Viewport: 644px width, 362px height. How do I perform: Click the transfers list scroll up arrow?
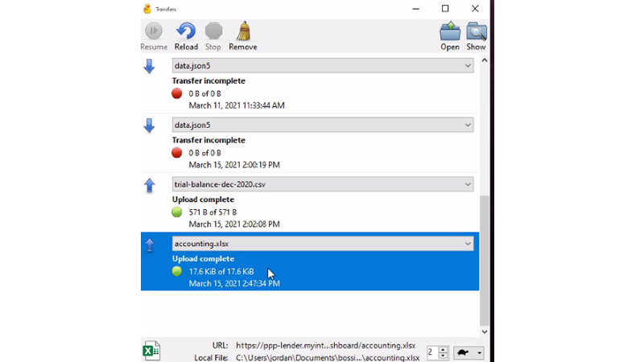(485, 60)
